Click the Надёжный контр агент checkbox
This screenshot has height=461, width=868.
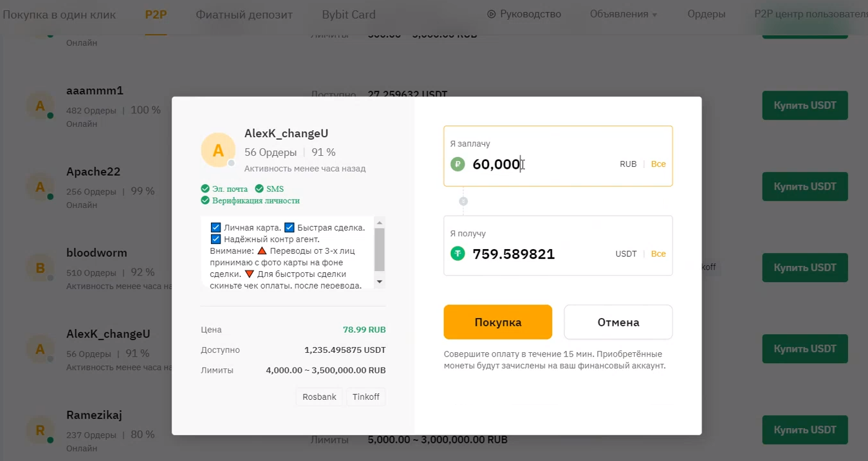[216, 239]
